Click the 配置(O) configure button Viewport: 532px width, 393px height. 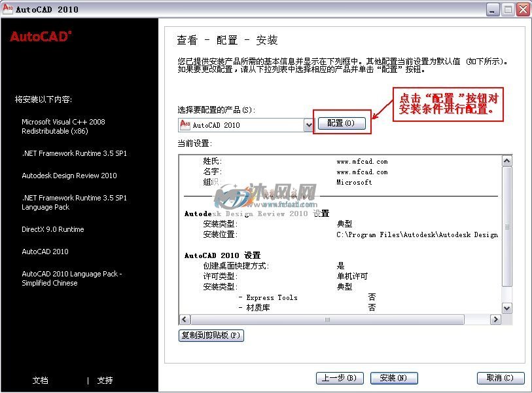(342, 123)
